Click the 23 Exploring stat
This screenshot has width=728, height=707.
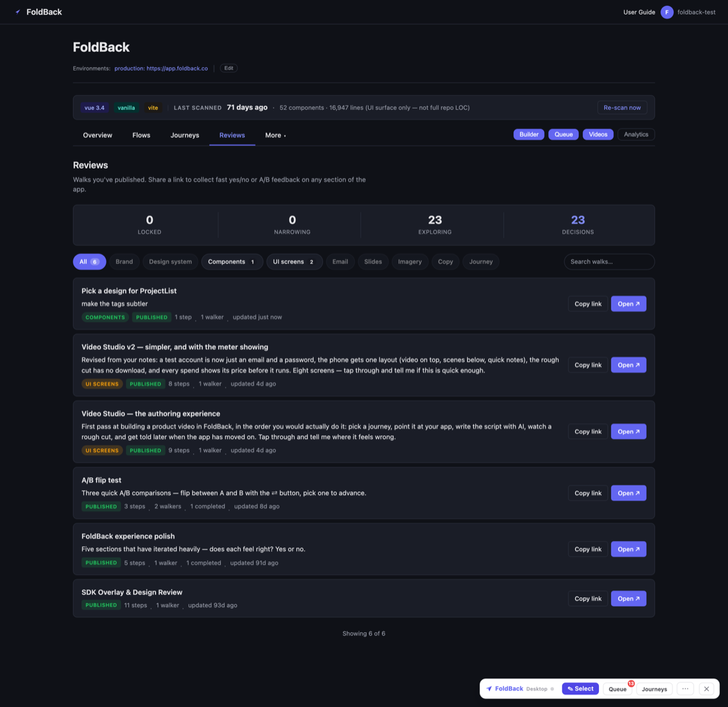click(x=435, y=224)
